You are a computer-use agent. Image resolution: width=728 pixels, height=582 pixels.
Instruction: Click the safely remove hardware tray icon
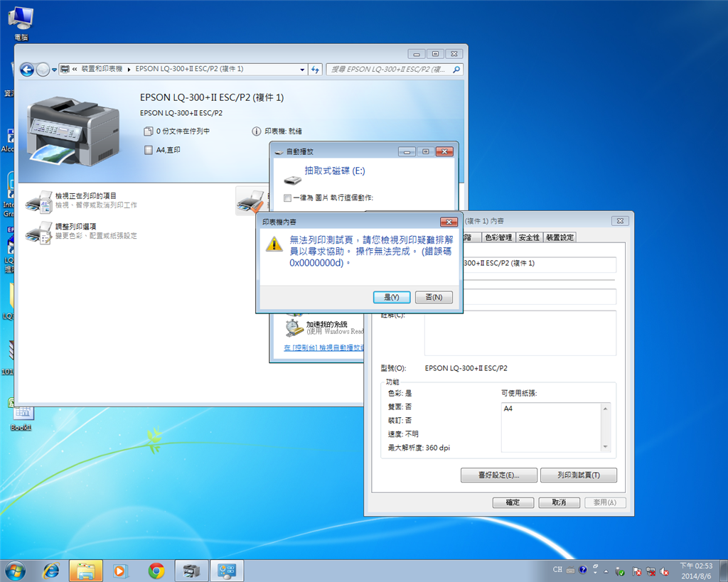(620, 572)
